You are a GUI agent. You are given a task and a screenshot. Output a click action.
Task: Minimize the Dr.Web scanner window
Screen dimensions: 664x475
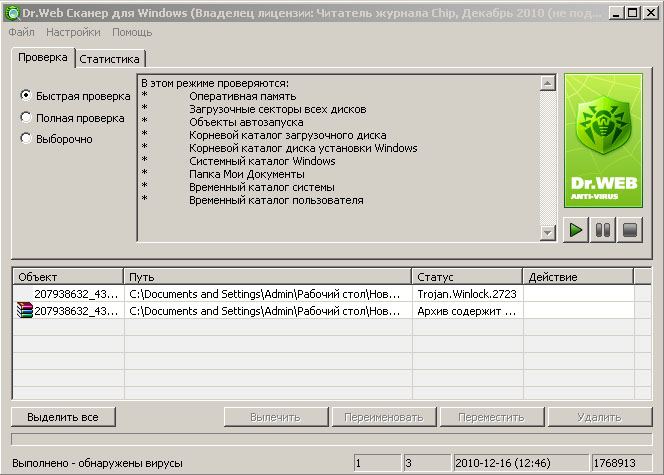click(x=616, y=13)
